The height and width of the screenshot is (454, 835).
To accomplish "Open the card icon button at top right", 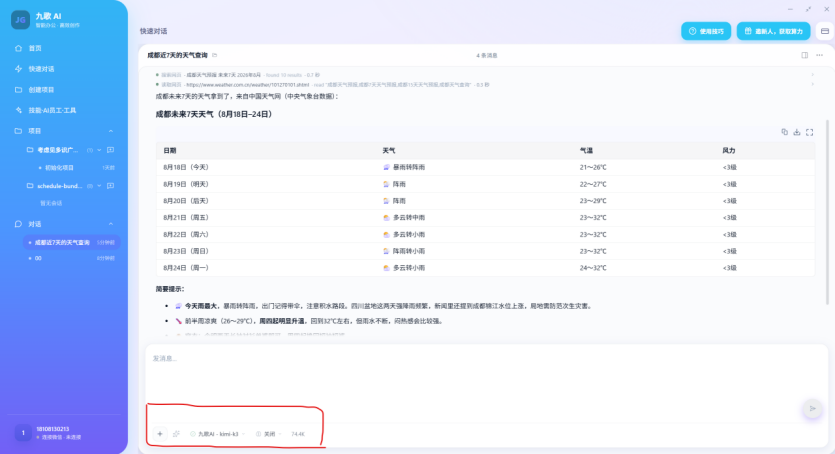I will pyautogui.click(x=825, y=31).
